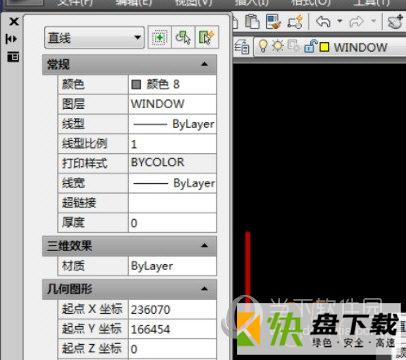406x360 pixels.
Task: Open the layer dropdown showing WINDOW
Action: pos(331,47)
